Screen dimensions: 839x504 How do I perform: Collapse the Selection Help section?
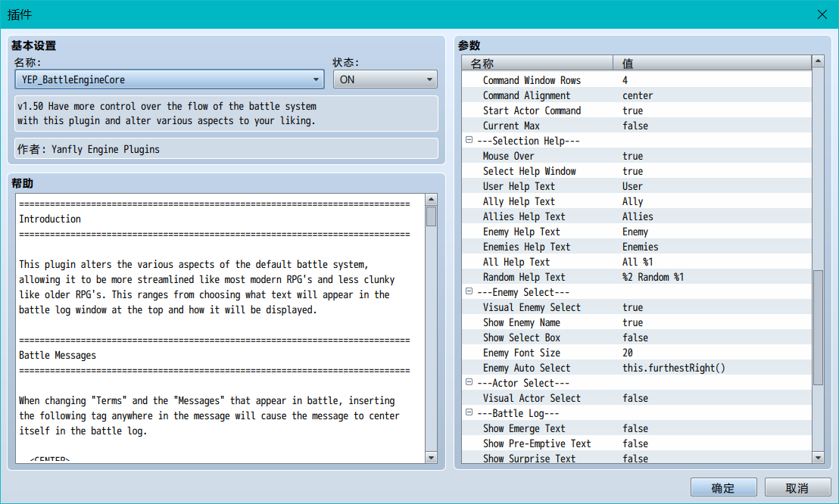pos(469,140)
